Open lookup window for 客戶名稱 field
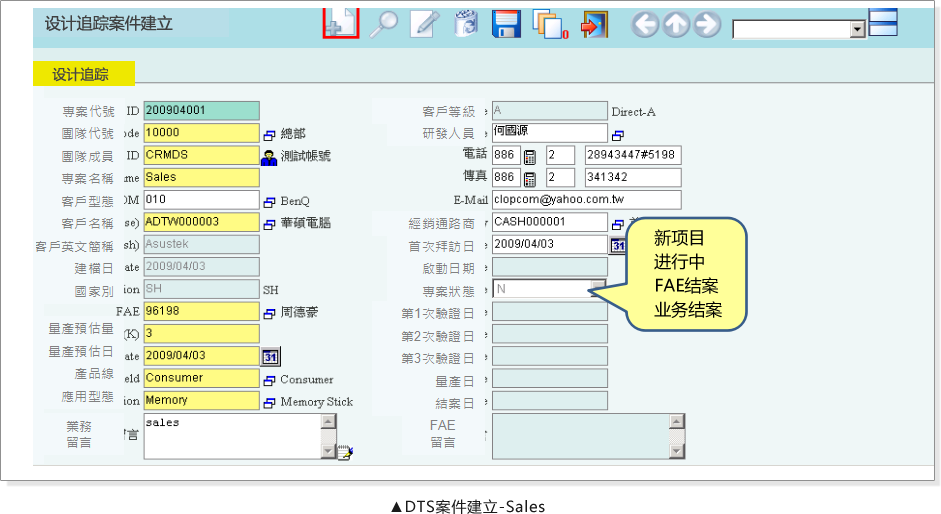Screen dimensions: 941x514 269,223
